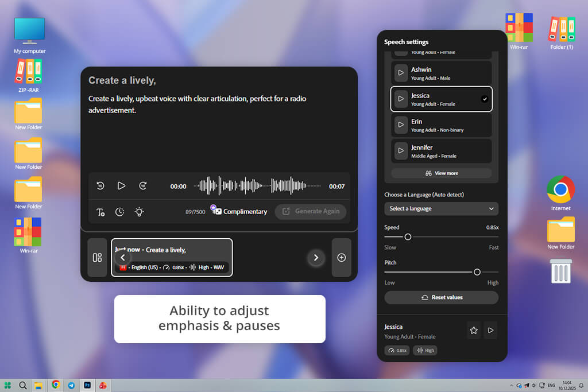Open notifications bell in system tray
The width and height of the screenshot is (588, 392).
click(581, 385)
